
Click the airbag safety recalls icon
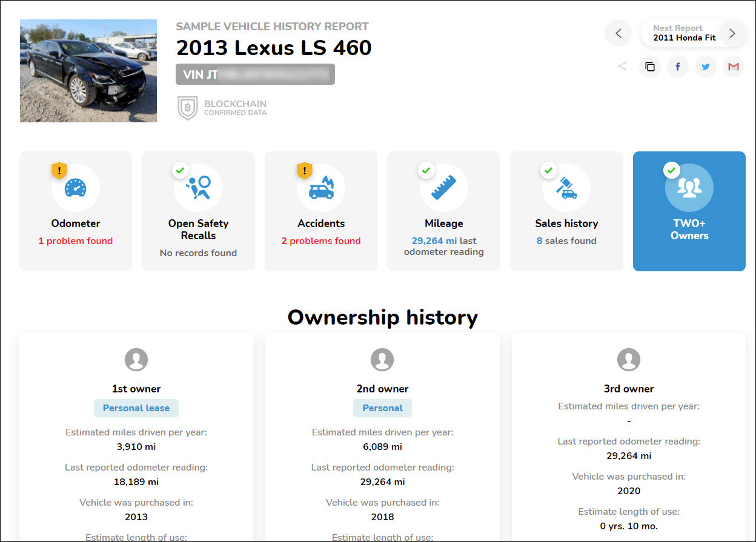(199, 188)
